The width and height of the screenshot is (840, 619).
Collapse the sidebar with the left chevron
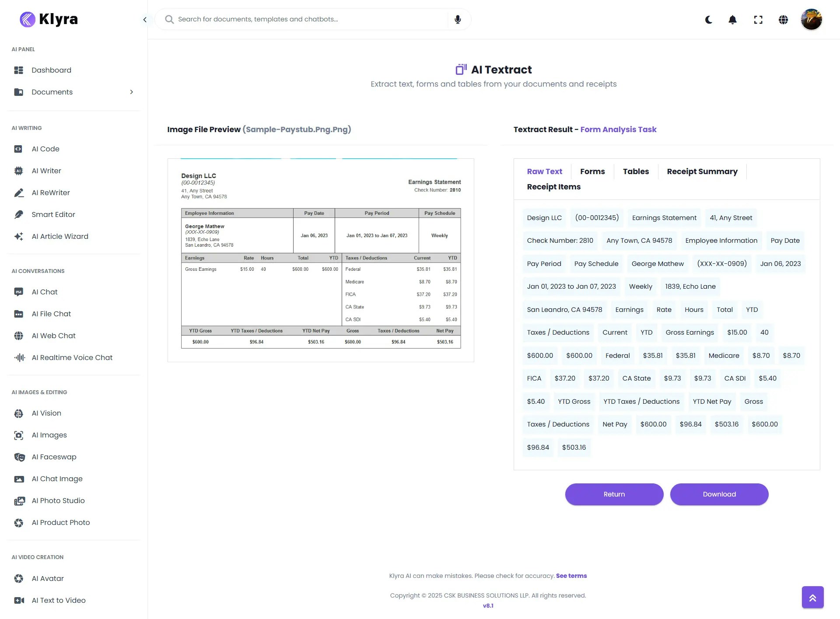point(145,19)
